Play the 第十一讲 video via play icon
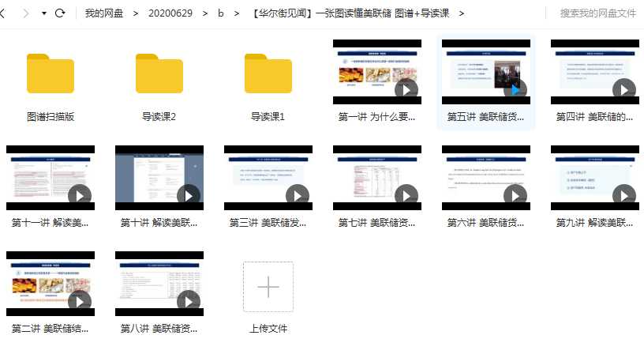 click(80, 195)
